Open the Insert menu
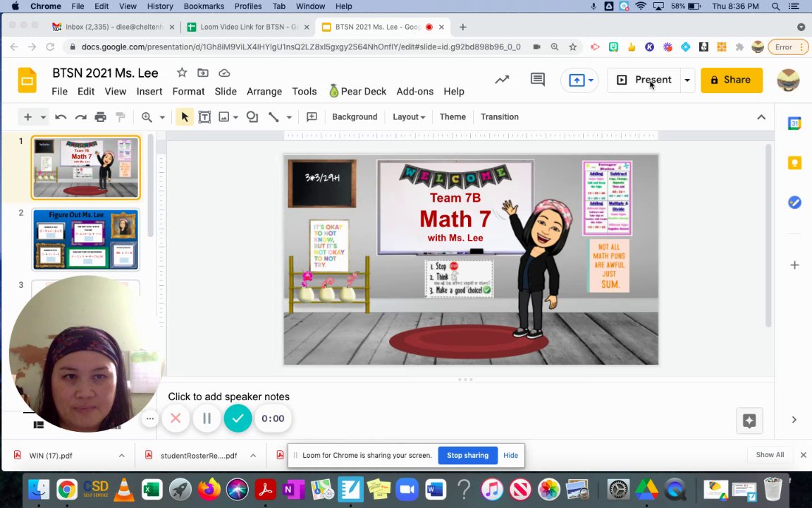 point(149,92)
